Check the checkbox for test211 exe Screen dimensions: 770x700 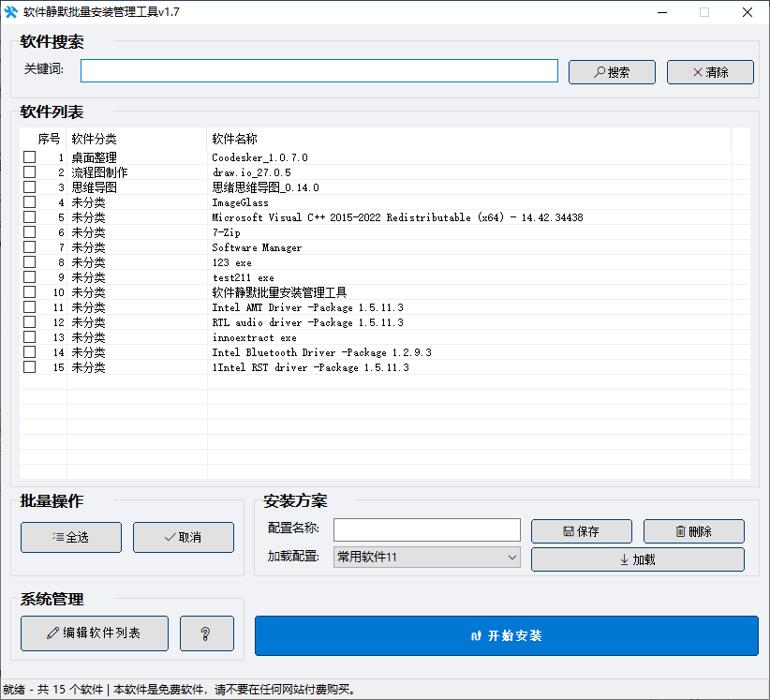pos(29,276)
